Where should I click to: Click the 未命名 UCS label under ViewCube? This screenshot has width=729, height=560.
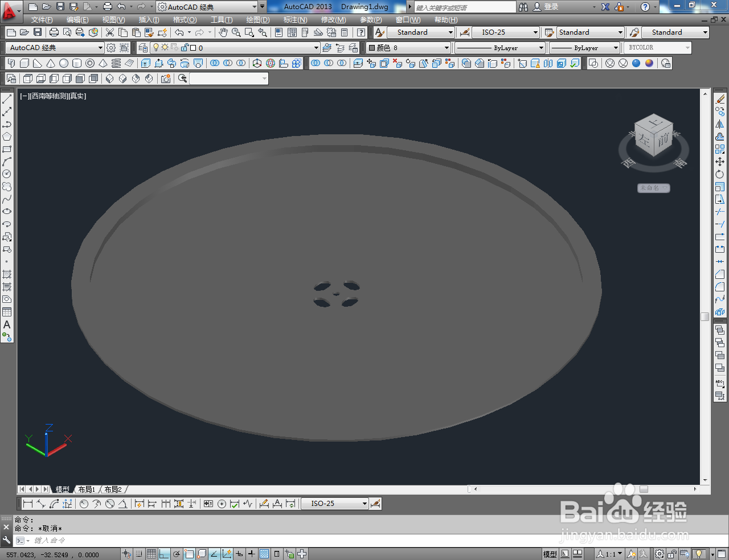[653, 188]
